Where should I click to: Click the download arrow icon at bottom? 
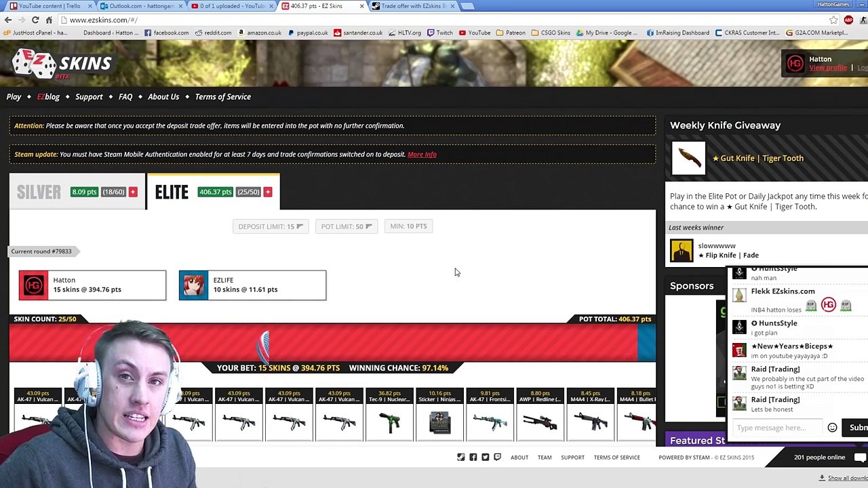tap(822, 478)
